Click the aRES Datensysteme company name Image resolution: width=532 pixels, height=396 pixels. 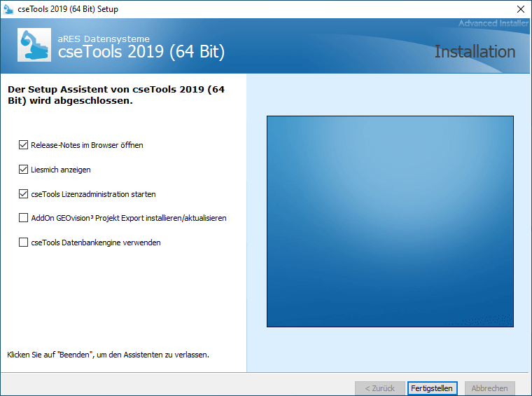(x=103, y=39)
